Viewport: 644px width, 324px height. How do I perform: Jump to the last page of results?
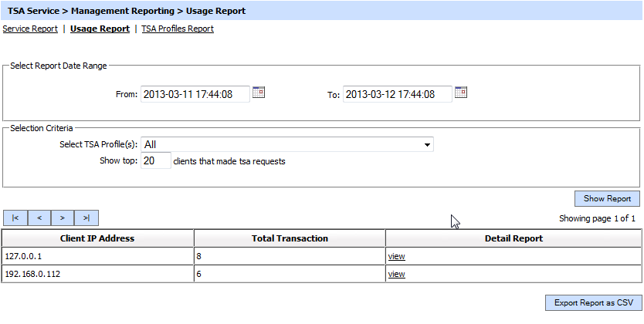click(86, 218)
